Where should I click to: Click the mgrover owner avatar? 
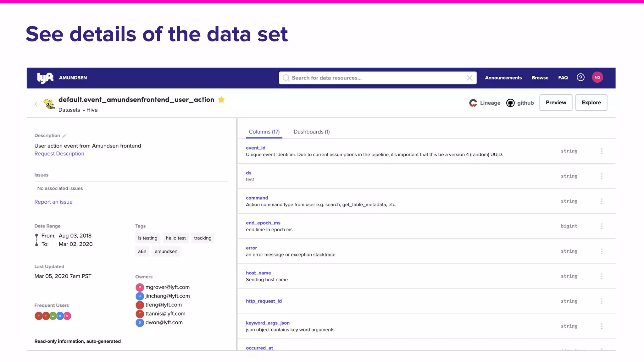(140, 287)
